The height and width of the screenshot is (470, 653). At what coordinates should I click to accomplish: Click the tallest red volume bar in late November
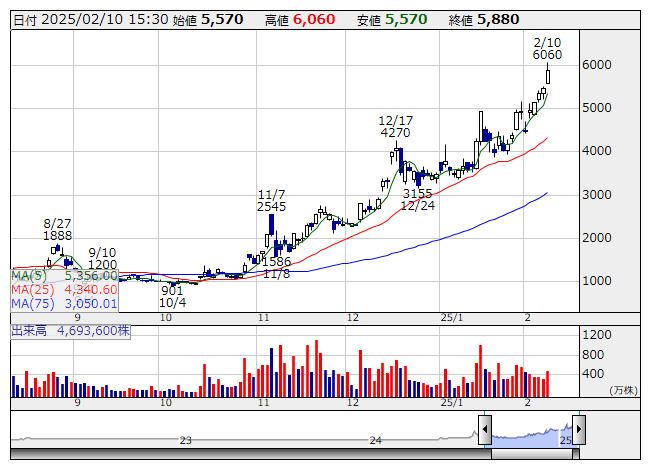(317, 368)
